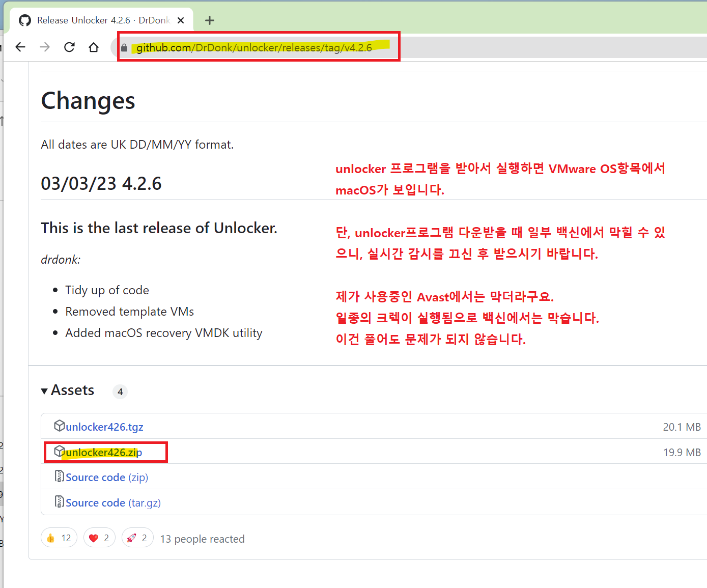Click package icon beside unlocker426.tgz
Image resolution: width=707 pixels, height=588 pixels.
60,426
